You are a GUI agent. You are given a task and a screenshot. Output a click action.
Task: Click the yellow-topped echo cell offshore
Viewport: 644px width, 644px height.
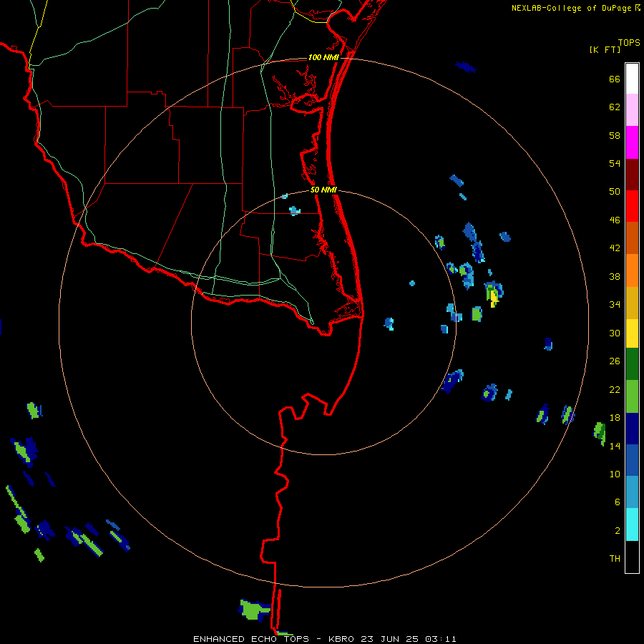tap(493, 293)
